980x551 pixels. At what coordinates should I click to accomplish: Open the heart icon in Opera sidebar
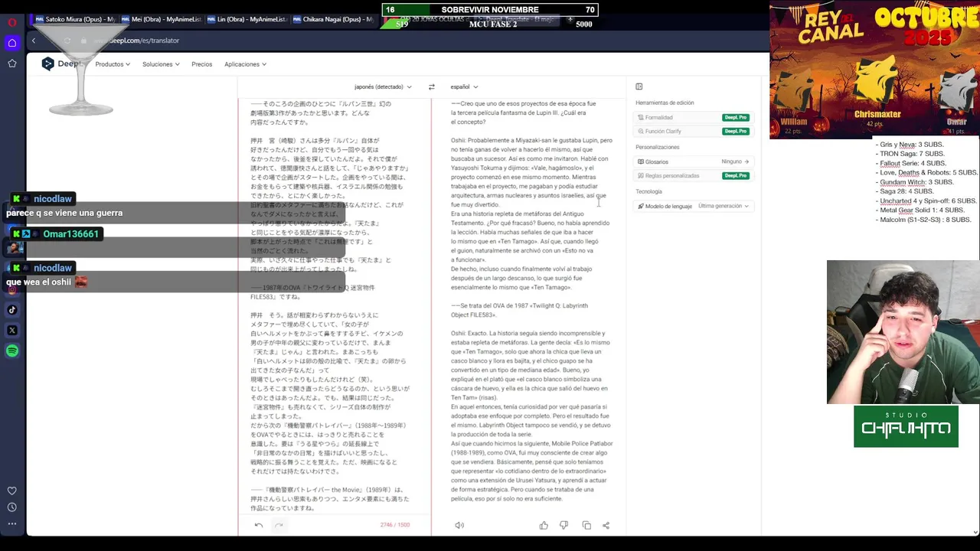(x=11, y=491)
